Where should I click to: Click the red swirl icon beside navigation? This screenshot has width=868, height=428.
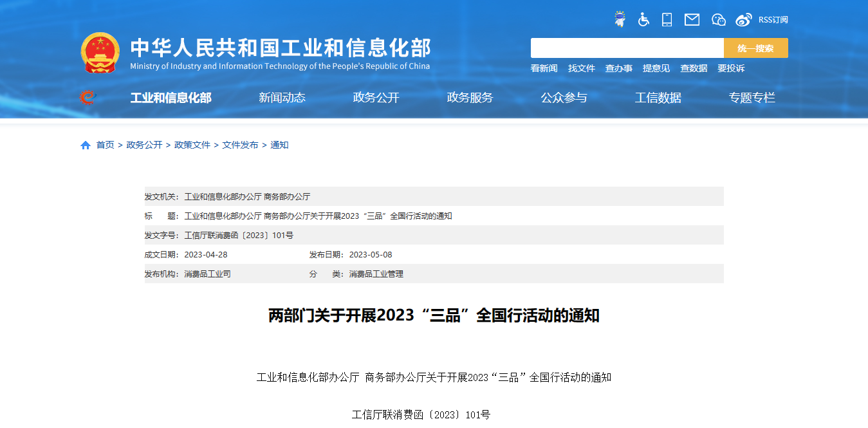[87, 98]
